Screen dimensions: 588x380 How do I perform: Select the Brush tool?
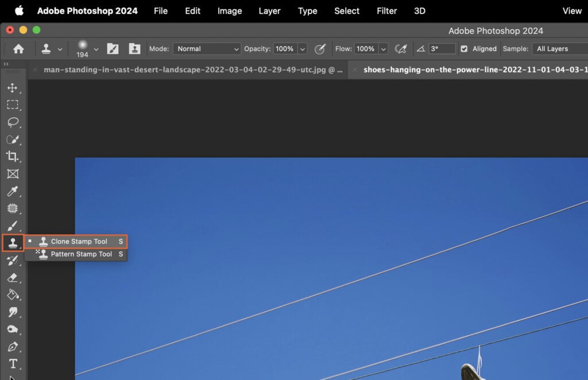pos(13,226)
